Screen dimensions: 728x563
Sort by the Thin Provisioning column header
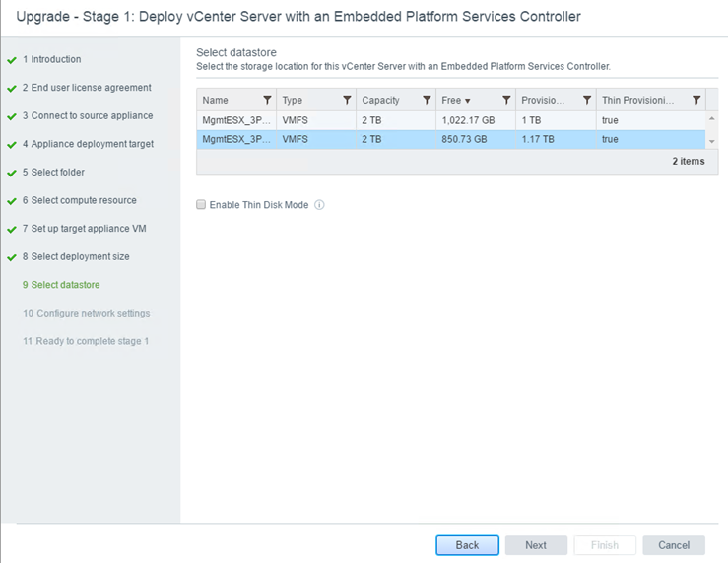(x=637, y=100)
